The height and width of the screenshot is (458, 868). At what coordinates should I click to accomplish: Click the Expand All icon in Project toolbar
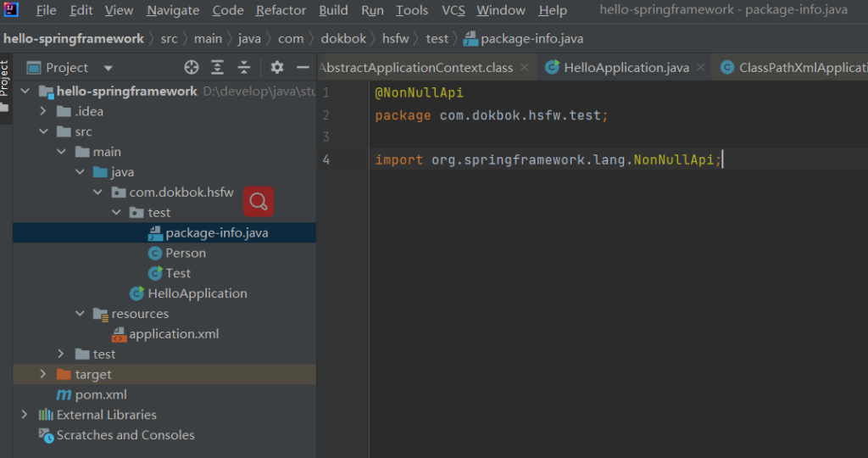tap(218, 68)
